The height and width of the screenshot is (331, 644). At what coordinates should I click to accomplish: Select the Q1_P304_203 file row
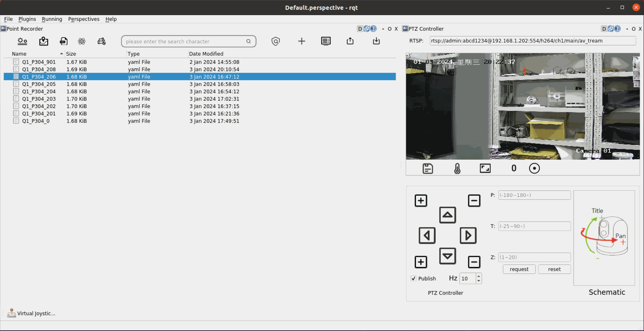[x=39, y=99]
